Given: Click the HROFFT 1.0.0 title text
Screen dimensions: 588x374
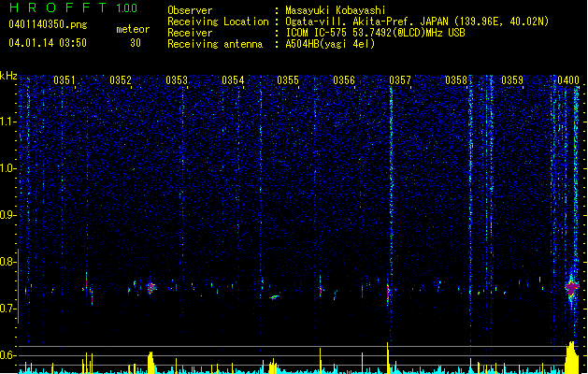Looking at the screenshot, I should (x=74, y=7).
